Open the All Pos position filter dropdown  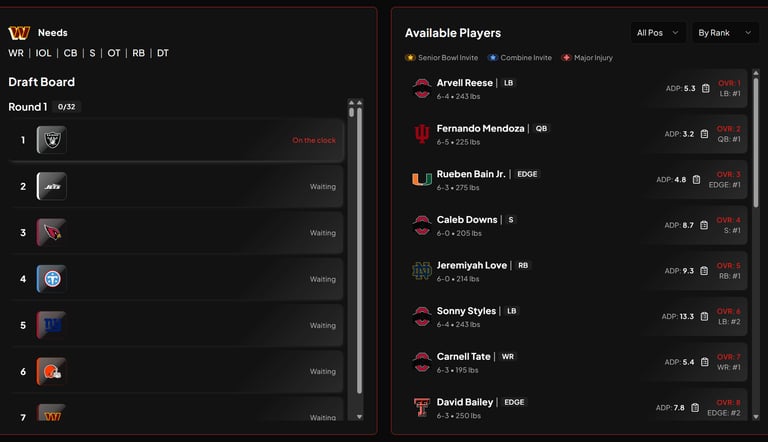(x=657, y=33)
